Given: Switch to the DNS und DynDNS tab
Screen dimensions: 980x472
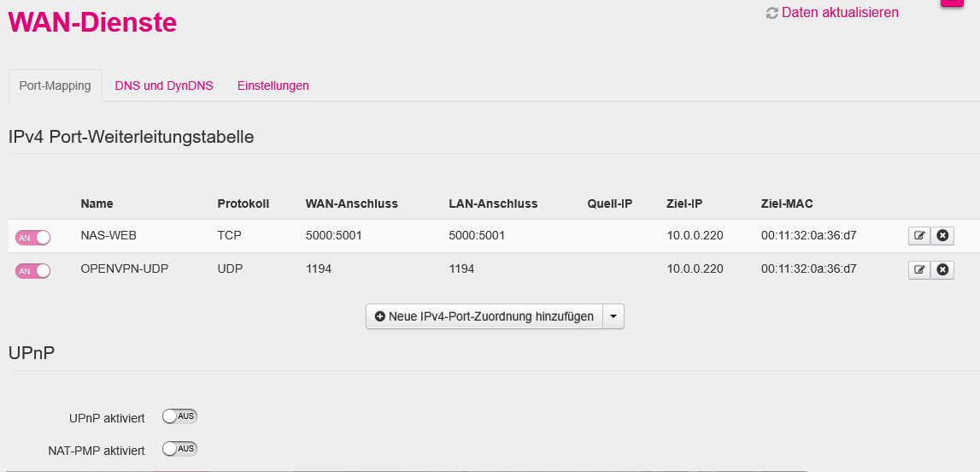Looking at the screenshot, I should point(164,86).
